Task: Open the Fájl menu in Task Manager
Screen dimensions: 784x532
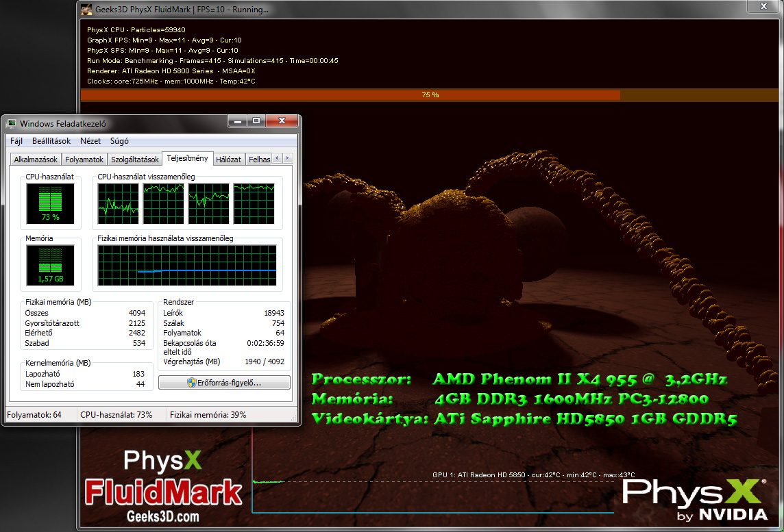Action: tap(16, 141)
